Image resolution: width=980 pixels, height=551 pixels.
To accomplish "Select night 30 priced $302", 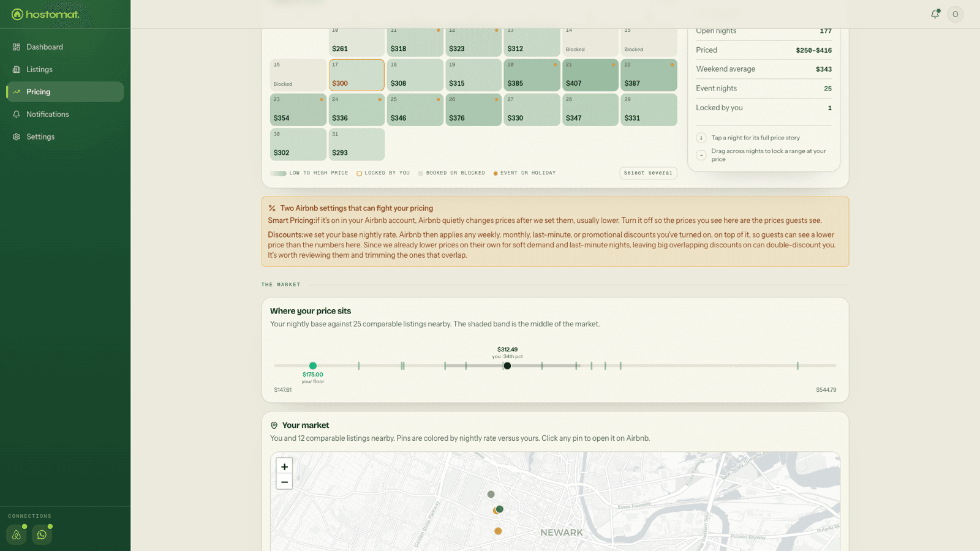I will coord(298,144).
